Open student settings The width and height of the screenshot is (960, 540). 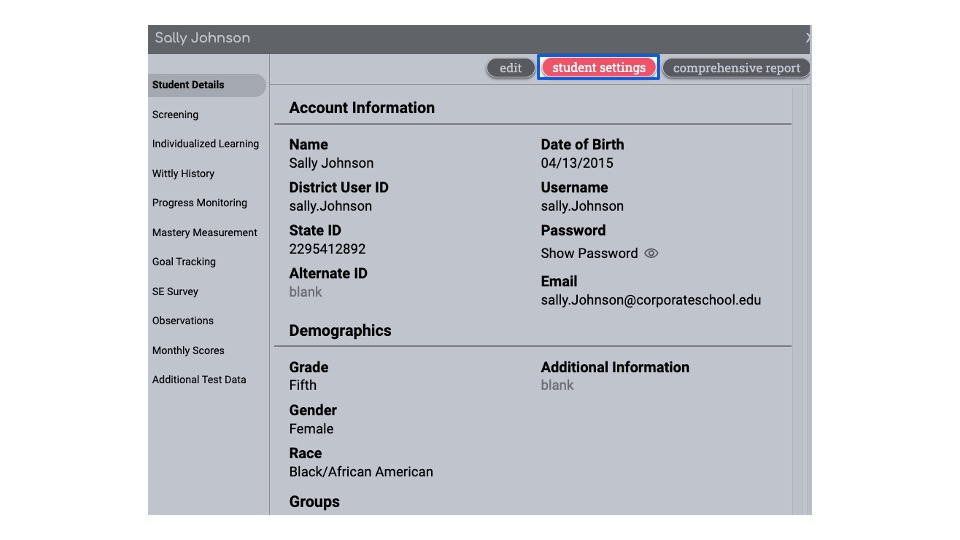[599, 67]
